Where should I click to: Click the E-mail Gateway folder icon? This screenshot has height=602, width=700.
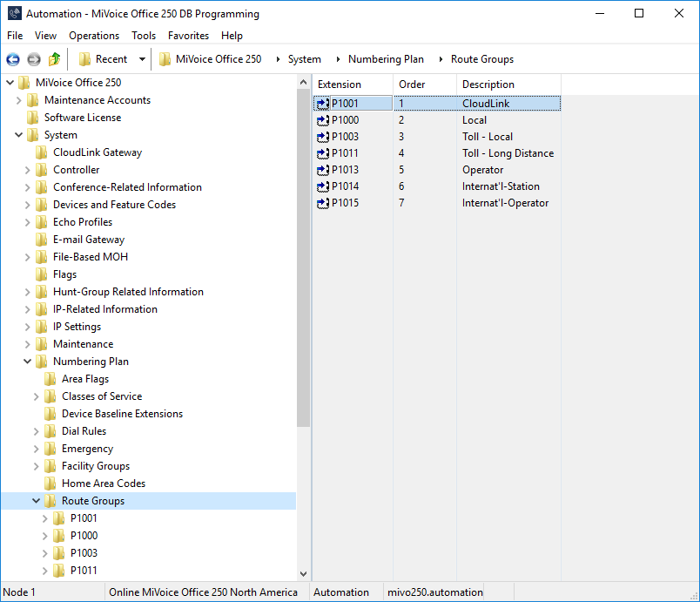point(41,240)
